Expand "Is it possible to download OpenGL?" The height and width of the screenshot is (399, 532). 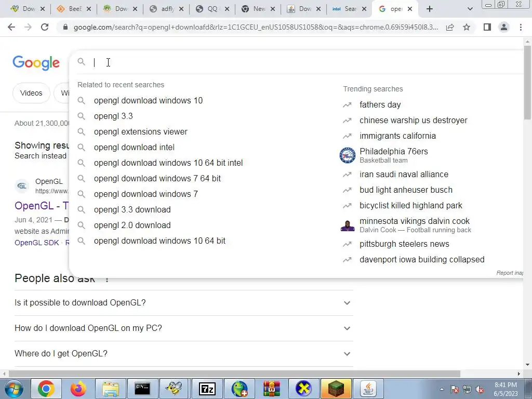click(183, 303)
